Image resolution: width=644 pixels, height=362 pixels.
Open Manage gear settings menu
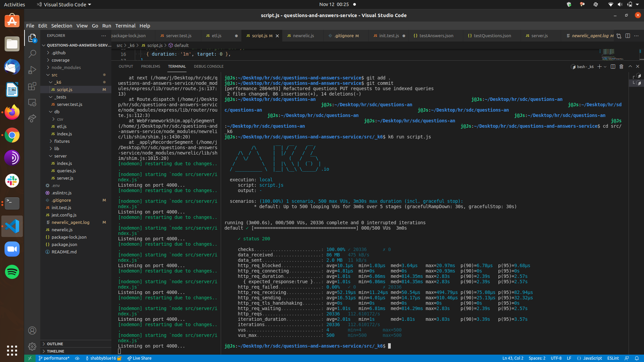(32, 346)
